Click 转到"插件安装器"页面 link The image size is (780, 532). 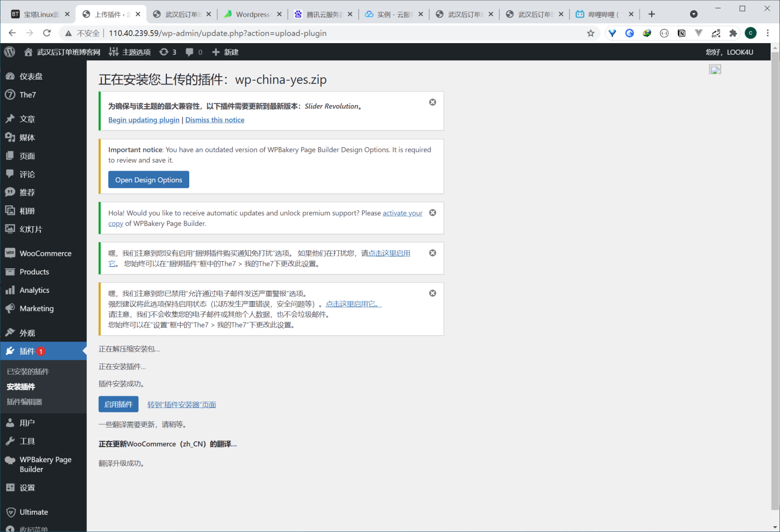coord(181,405)
